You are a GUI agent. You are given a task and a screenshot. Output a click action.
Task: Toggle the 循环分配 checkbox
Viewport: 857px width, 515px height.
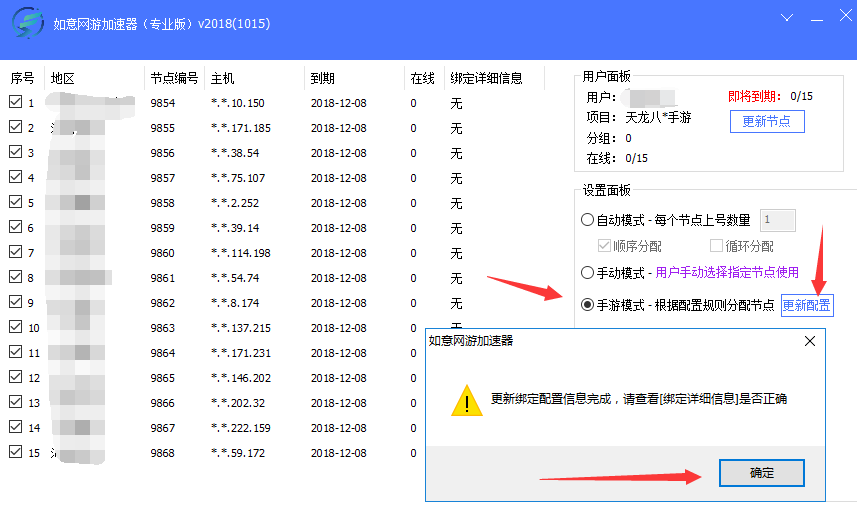(x=716, y=245)
